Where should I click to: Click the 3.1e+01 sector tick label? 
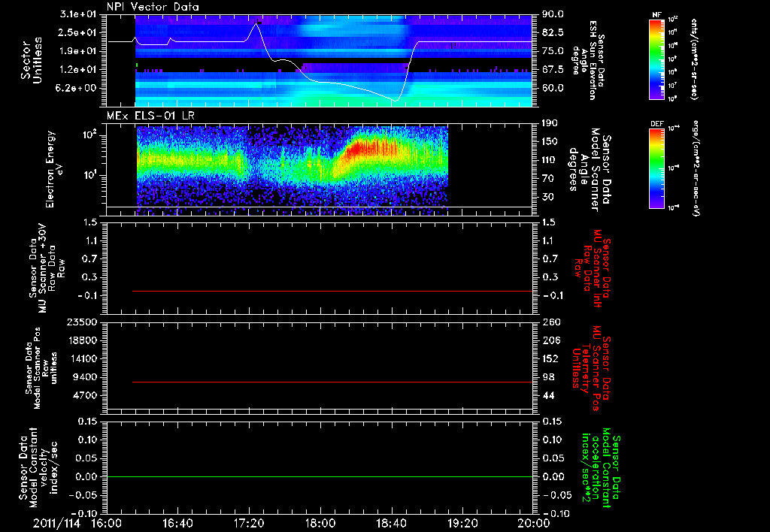click(x=80, y=14)
